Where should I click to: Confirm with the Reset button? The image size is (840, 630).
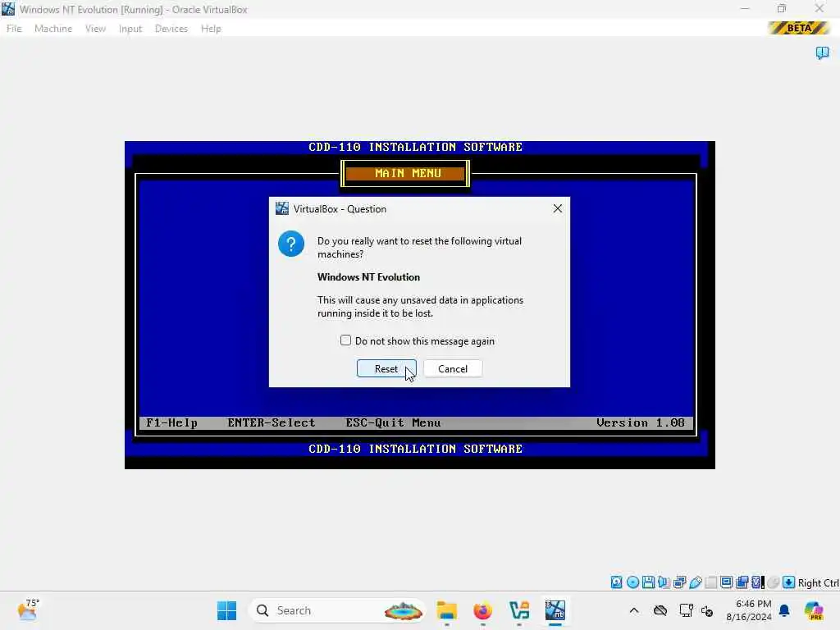[386, 368]
